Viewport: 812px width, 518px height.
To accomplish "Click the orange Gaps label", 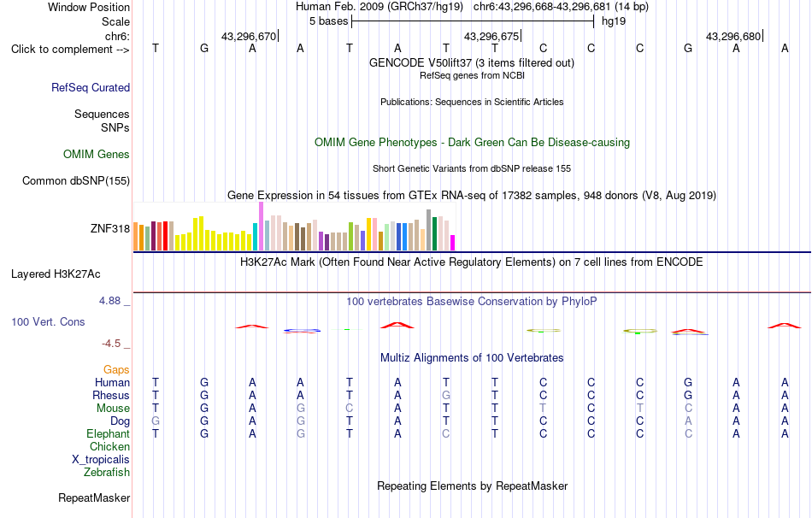I will click(x=116, y=369).
